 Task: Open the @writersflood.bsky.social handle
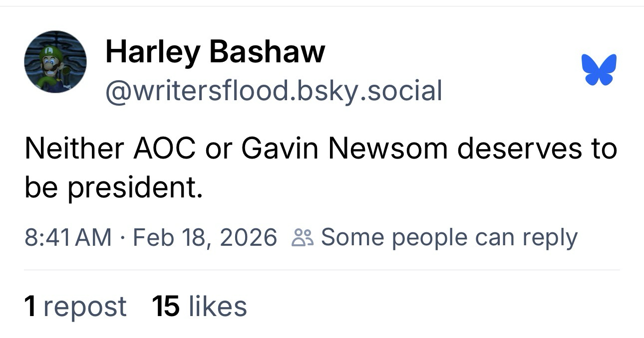coord(274,91)
